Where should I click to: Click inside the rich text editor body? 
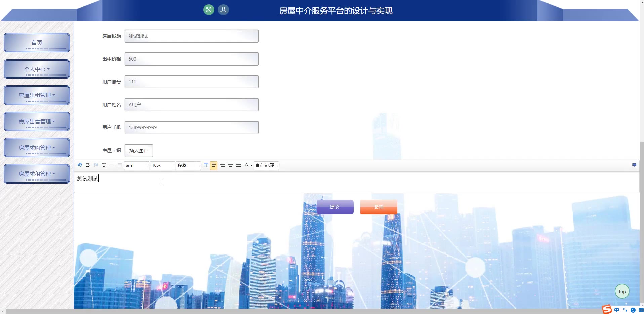356,182
